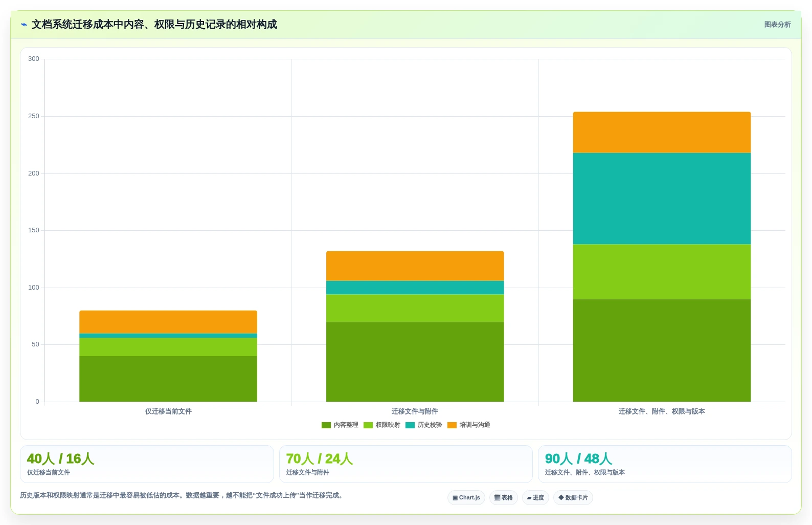Click the 历史校验 legend label
The width and height of the screenshot is (812, 525).
pos(430,425)
